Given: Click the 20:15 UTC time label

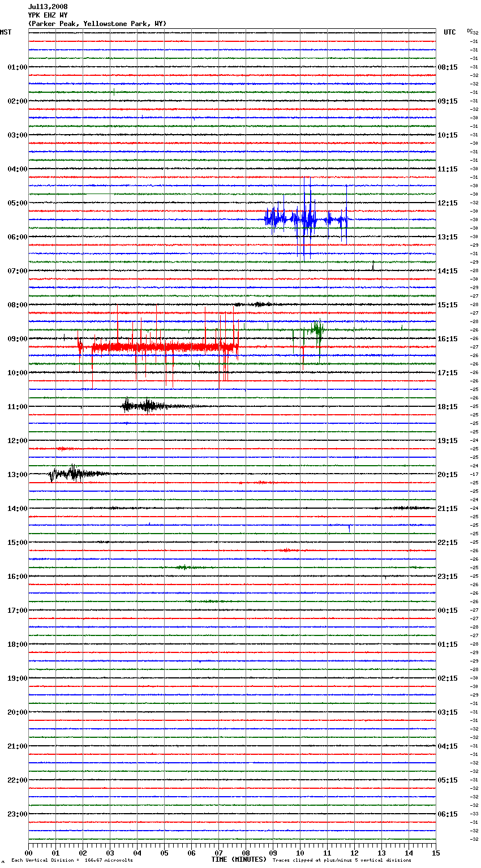Looking at the screenshot, I should tap(448, 475).
